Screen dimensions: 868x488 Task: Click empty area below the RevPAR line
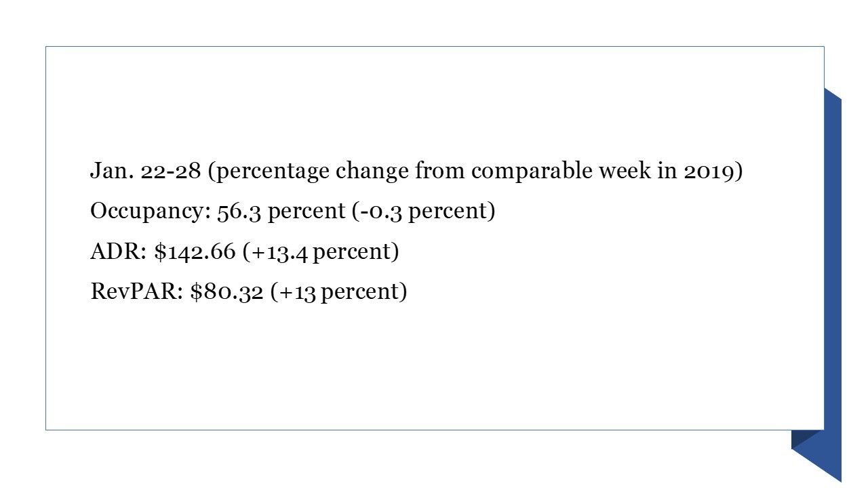point(434,366)
